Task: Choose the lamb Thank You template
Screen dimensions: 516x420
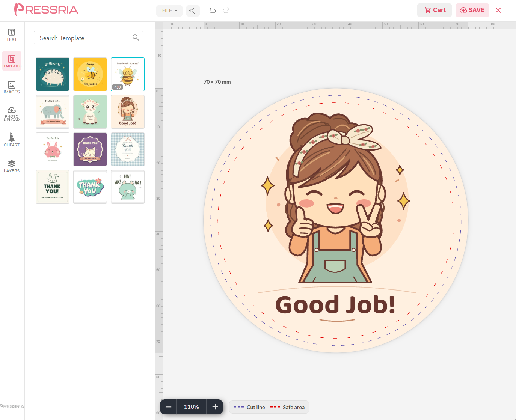Action: tap(90, 112)
